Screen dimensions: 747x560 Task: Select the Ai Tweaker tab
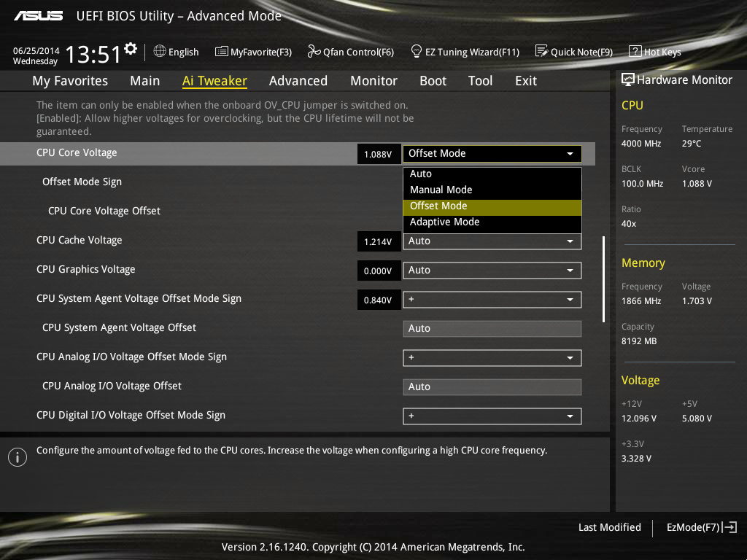point(214,81)
